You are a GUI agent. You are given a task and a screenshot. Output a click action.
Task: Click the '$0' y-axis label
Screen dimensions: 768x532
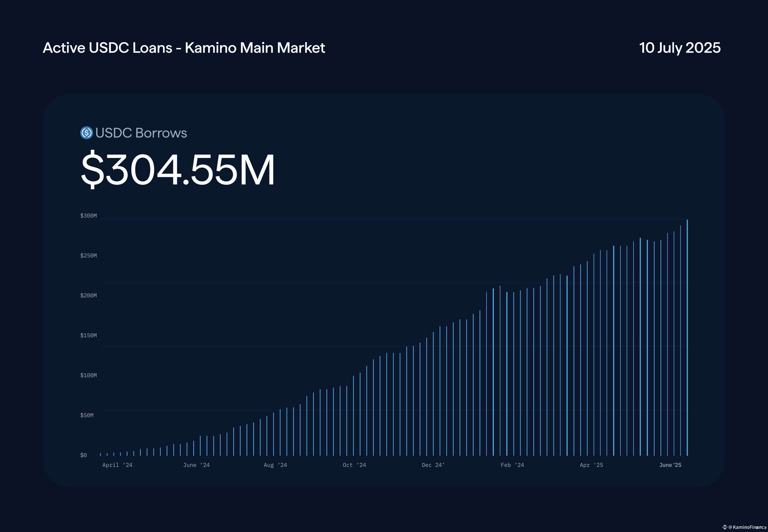pyautogui.click(x=83, y=455)
